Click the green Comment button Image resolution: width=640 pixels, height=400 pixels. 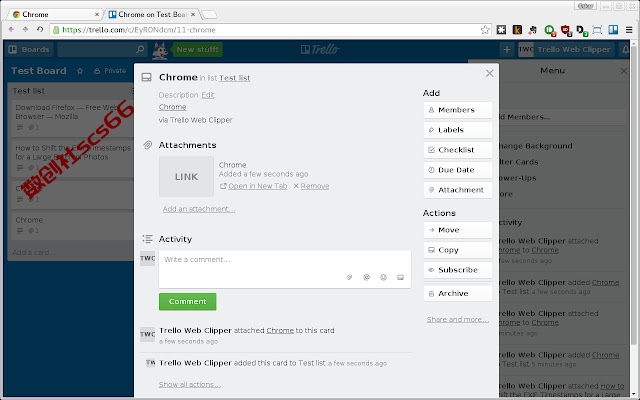coord(187,302)
